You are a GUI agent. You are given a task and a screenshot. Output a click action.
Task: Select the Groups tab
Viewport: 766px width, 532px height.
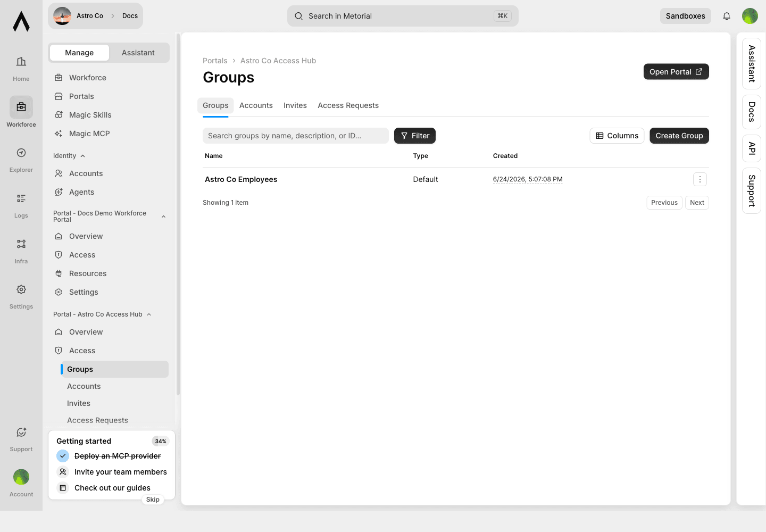pyautogui.click(x=215, y=105)
